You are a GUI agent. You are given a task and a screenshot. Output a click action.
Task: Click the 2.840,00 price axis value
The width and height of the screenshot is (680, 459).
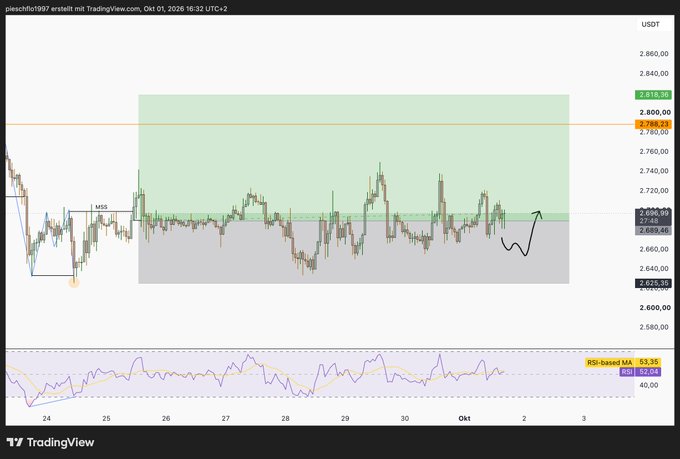pyautogui.click(x=654, y=73)
